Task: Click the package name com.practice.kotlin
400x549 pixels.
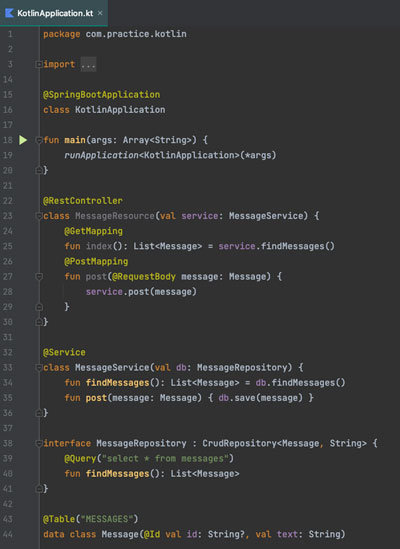Action: (x=136, y=34)
